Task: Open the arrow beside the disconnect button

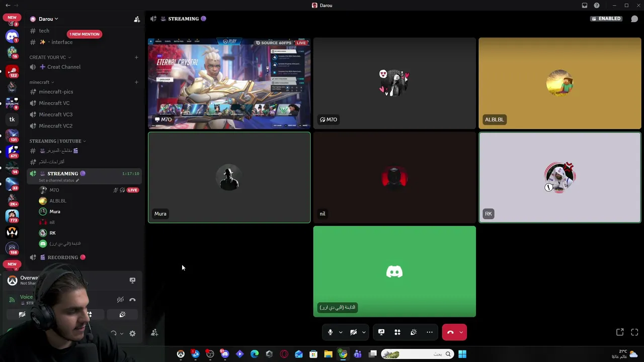Action: (461, 332)
